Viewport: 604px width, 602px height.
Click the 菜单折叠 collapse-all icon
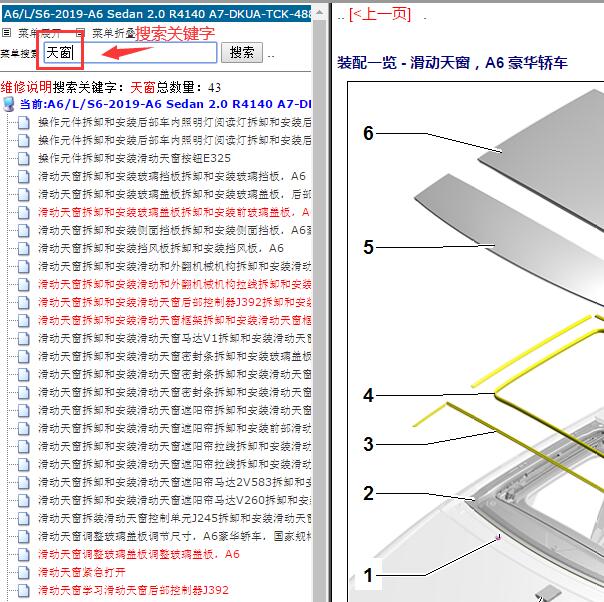pos(80,33)
